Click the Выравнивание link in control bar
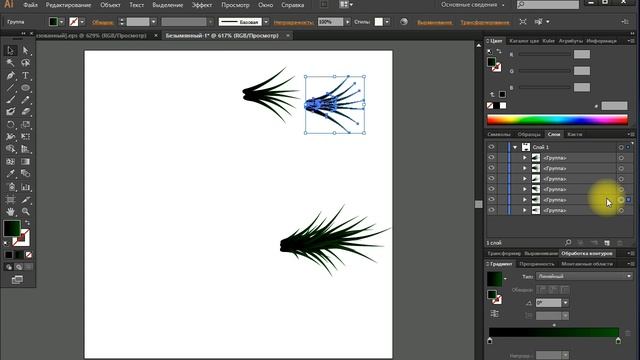640x360 pixels. 434,22
